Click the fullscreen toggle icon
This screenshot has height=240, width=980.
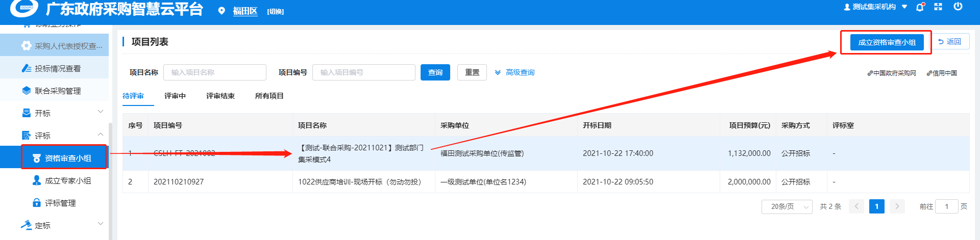click(x=938, y=7)
